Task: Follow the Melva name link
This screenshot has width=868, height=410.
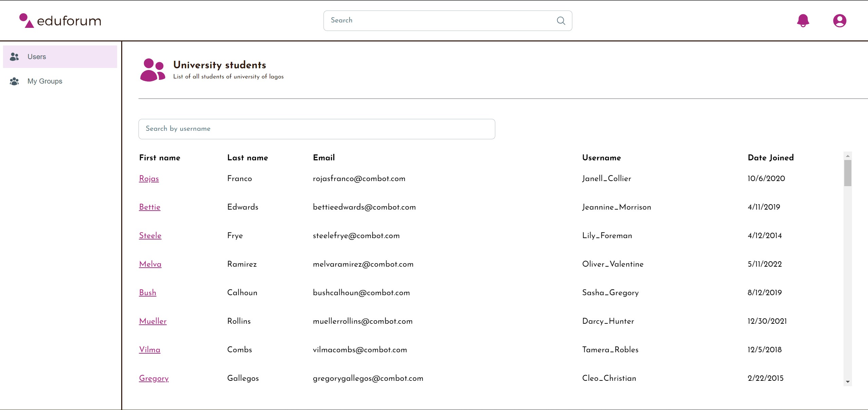Action: (150, 264)
